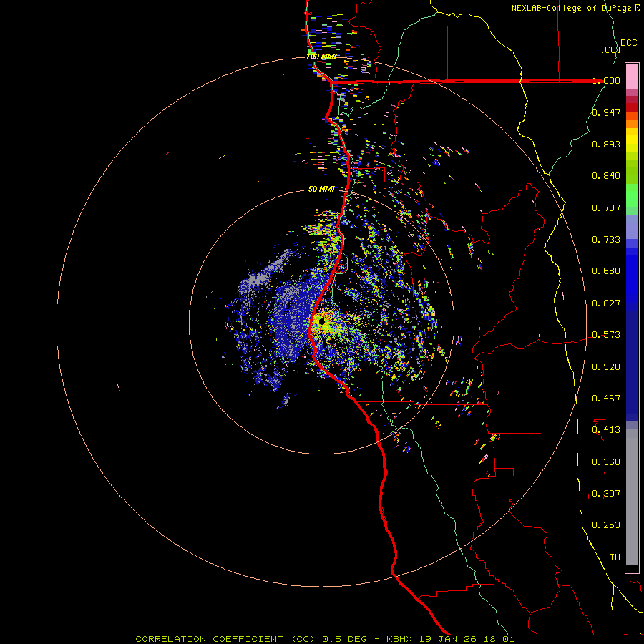Select the 0.733 legend value
644x644 pixels.
606,239
